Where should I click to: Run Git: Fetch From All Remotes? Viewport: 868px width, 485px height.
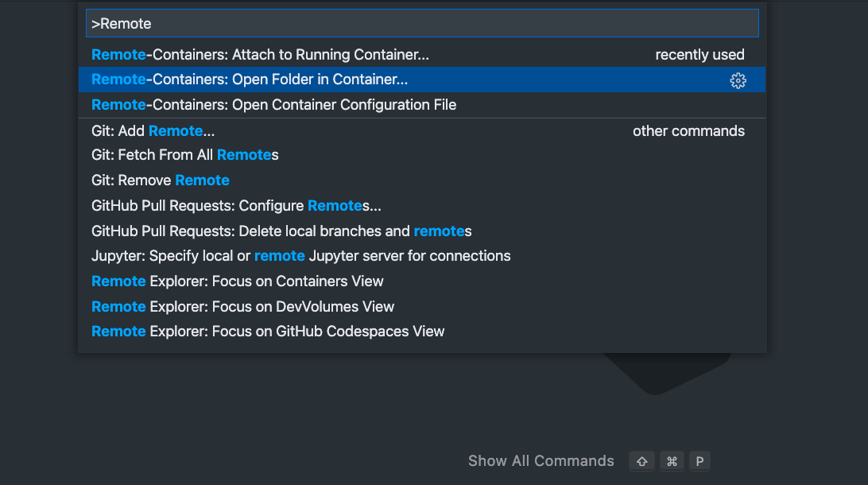(422, 155)
